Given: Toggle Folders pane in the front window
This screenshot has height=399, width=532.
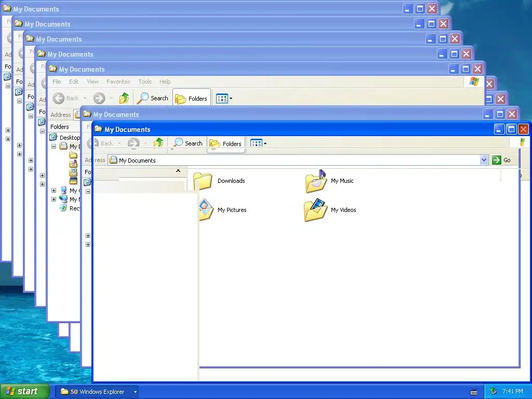Looking at the screenshot, I should click(225, 143).
